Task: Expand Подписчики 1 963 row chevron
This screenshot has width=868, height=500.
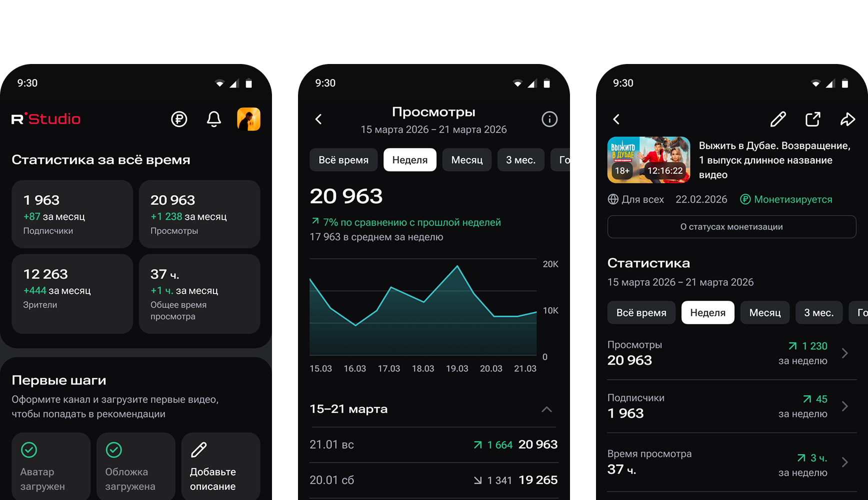Action: [x=845, y=406]
